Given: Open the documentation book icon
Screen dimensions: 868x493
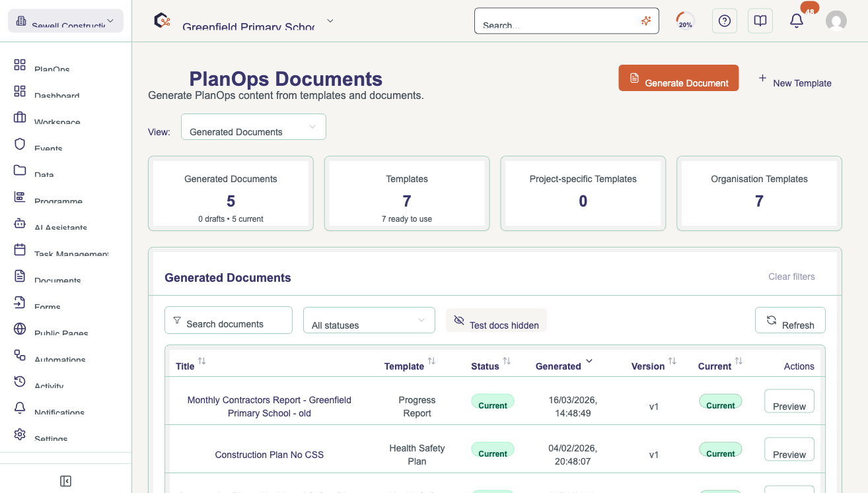Looking at the screenshot, I should coord(760,21).
